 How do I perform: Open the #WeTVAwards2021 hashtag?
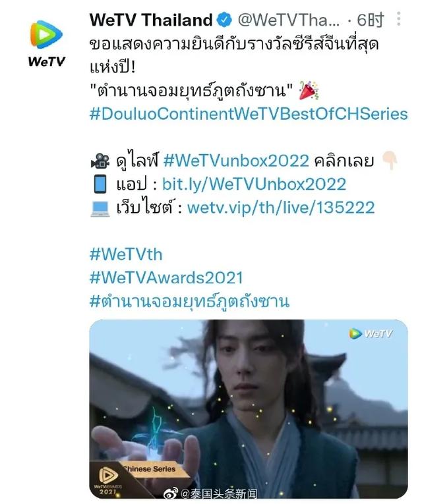point(166,278)
